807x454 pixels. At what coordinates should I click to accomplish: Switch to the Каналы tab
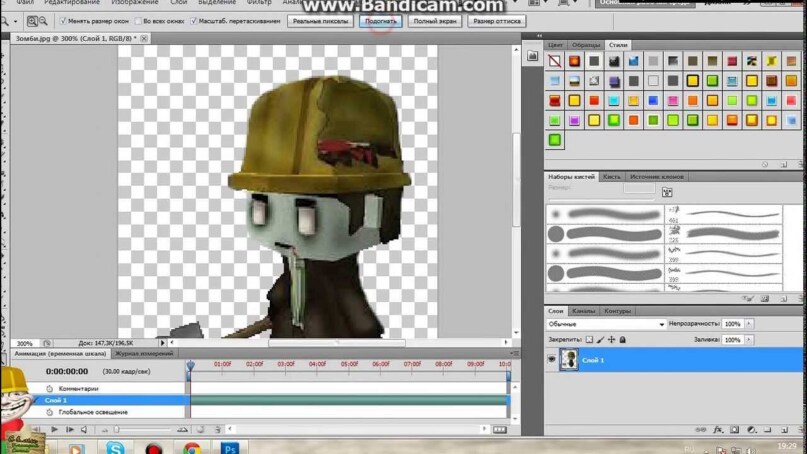click(x=583, y=311)
